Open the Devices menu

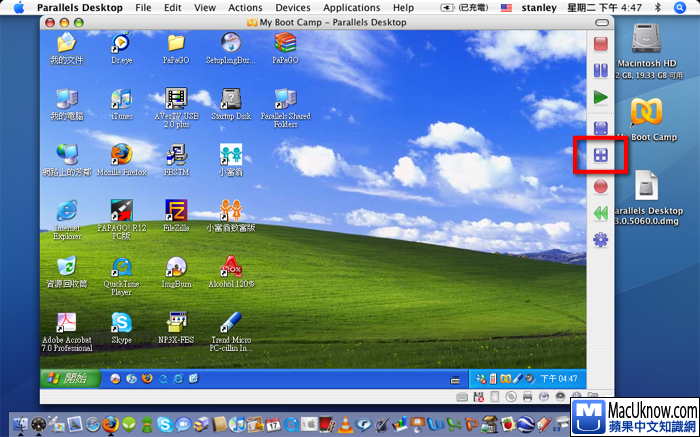pos(293,7)
